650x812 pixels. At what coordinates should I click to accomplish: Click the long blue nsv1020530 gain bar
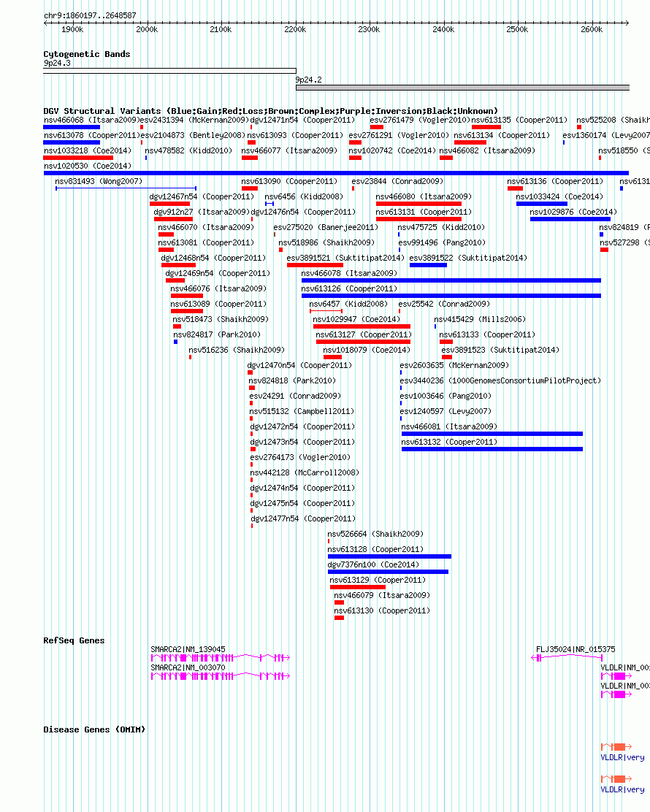coord(336,173)
